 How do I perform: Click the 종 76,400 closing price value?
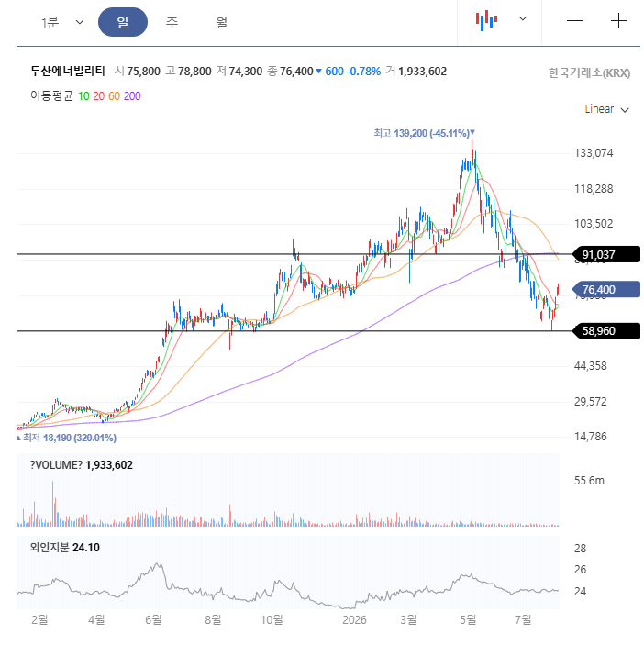pos(290,72)
